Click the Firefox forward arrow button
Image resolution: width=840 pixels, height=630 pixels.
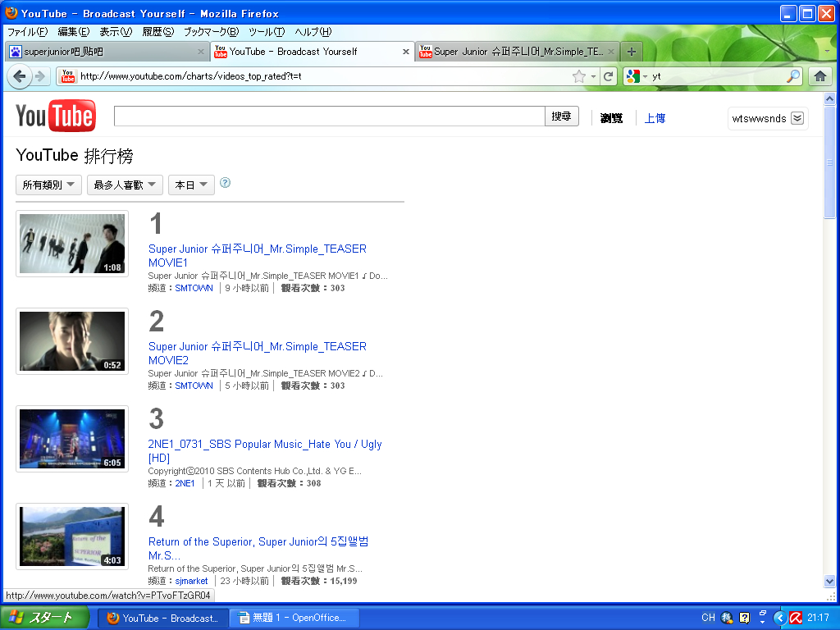pyautogui.click(x=40, y=76)
